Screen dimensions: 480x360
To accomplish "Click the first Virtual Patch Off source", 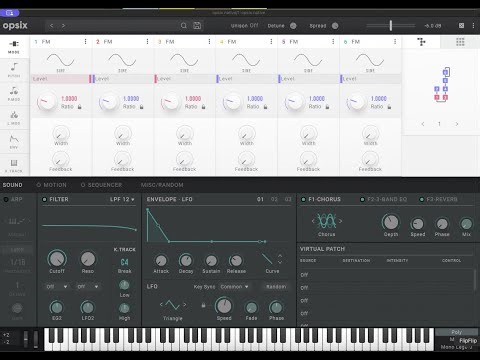I will pyautogui.click(x=304, y=275).
